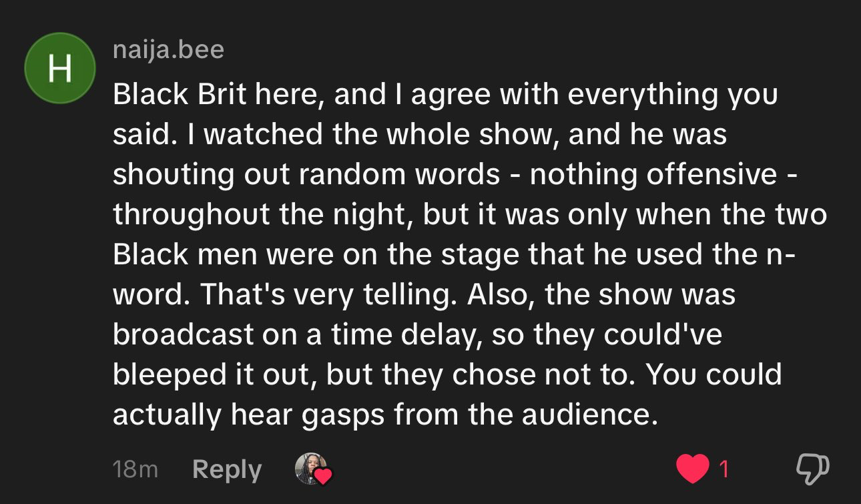Open naija.bee's profile via username
Image resolution: width=861 pixels, height=504 pixels.
point(168,50)
